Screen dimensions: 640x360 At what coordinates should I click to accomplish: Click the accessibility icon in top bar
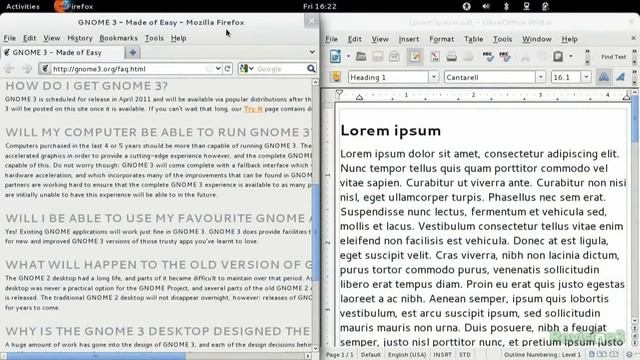click(467, 6)
